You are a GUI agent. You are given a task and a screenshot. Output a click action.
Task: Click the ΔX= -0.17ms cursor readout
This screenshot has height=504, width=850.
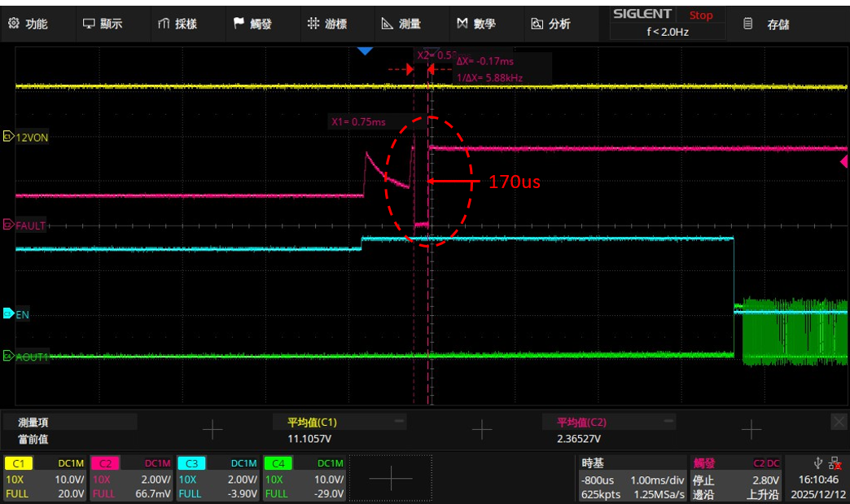[x=484, y=61]
